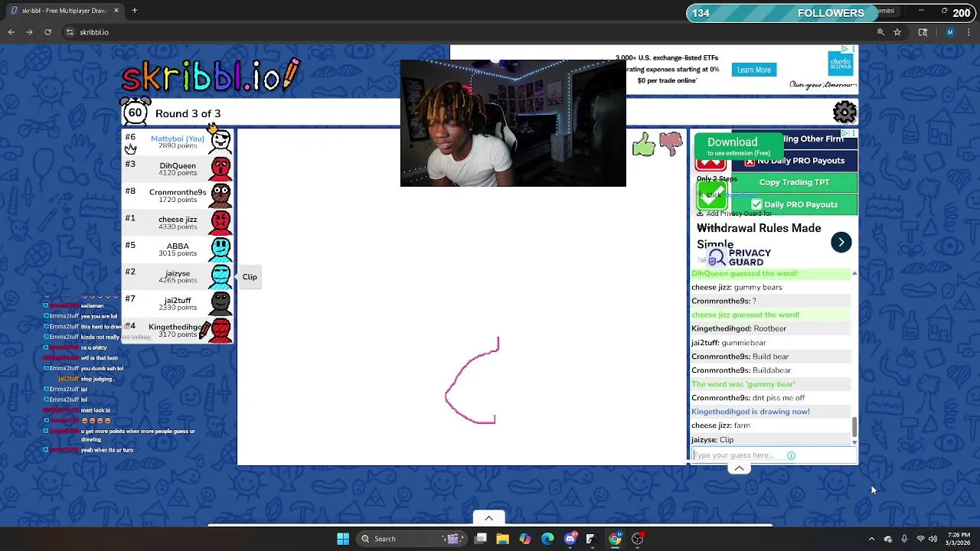Image resolution: width=980 pixels, height=551 pixels.
Task: Click the tray microphone icon
Action: (904, 539)
